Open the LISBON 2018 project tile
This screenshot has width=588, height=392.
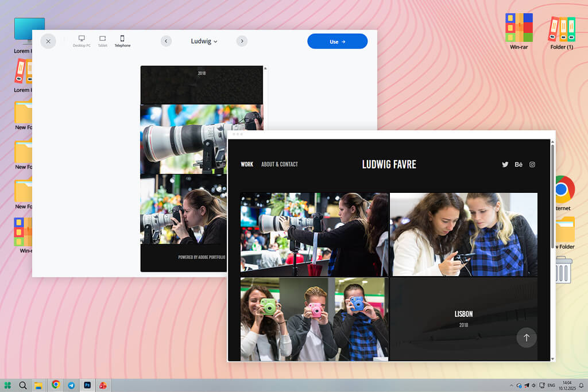pyautogui.click(x=463, y=319)
